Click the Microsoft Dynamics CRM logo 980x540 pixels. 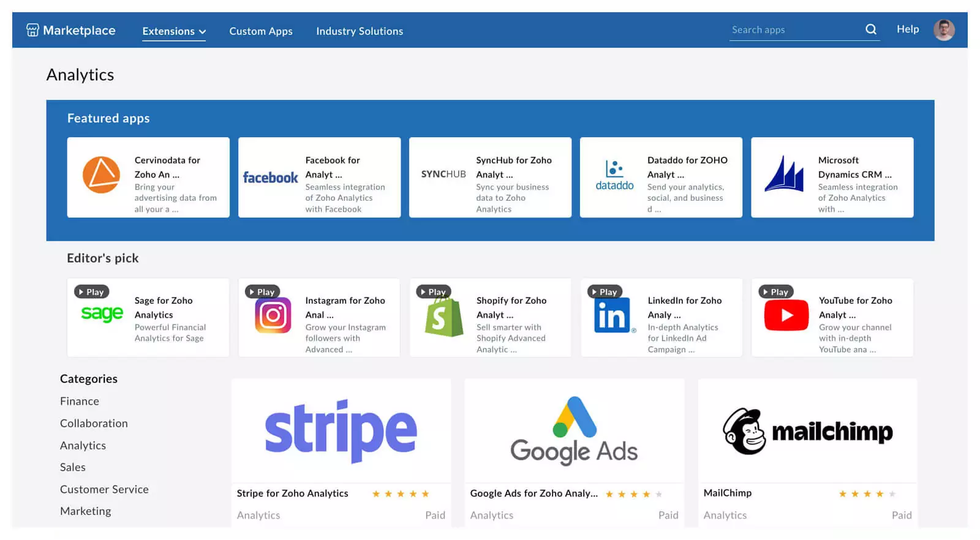pos(784,173)
